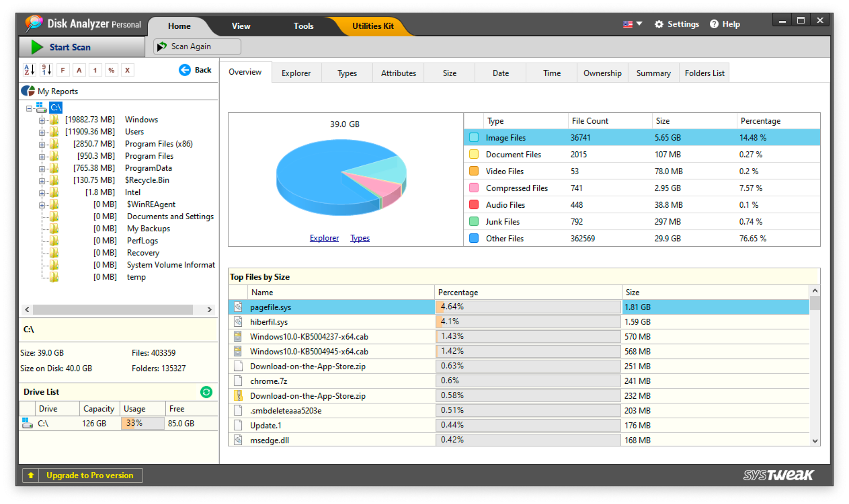Screen dimensions: 849x504
Task: Select the Update.1 file row
Action: pos(519,425)
